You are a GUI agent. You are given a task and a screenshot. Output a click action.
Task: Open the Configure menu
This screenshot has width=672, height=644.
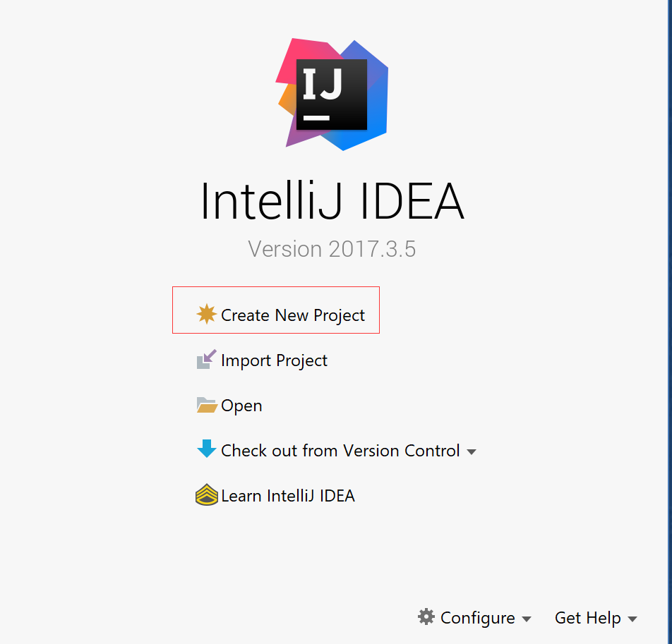coord(477,618)
